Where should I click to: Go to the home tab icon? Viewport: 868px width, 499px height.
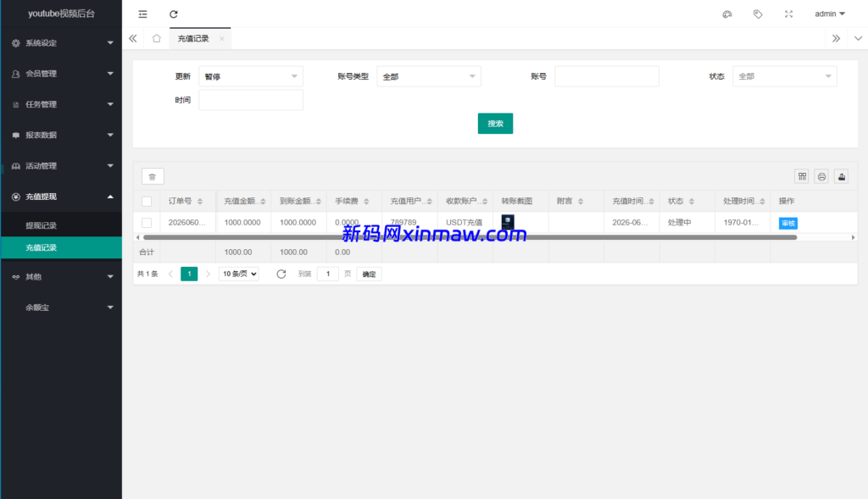point(156,38)
